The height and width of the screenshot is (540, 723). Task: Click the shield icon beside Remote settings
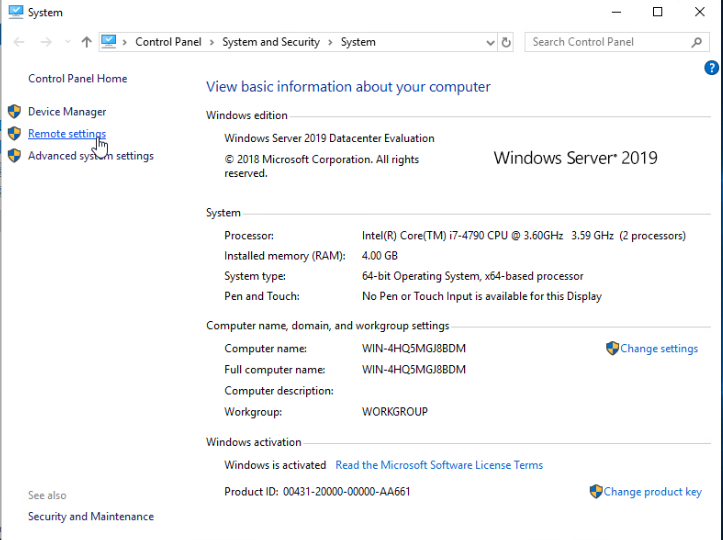[14, 133]
